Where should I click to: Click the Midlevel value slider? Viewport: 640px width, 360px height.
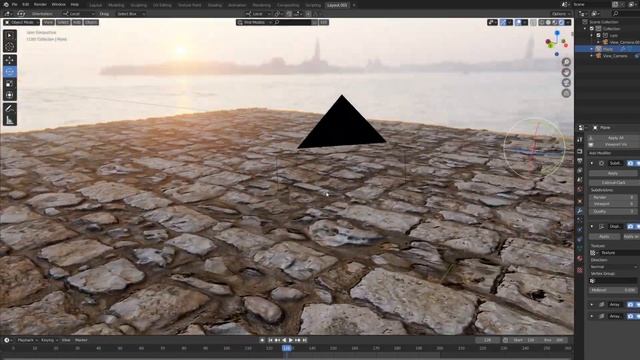(x=613, y=290)
